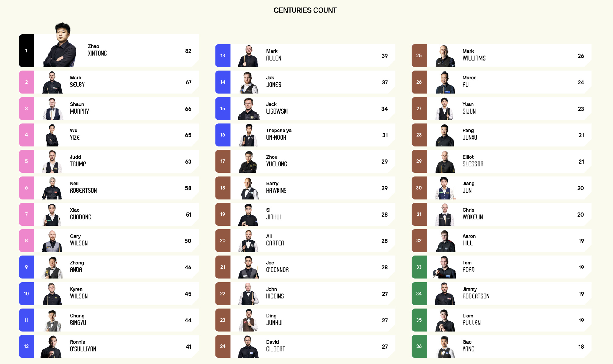Open Ding Junhui's name link
The width and height of the screenshot is (613, 364).
click(x=274, y=320)
